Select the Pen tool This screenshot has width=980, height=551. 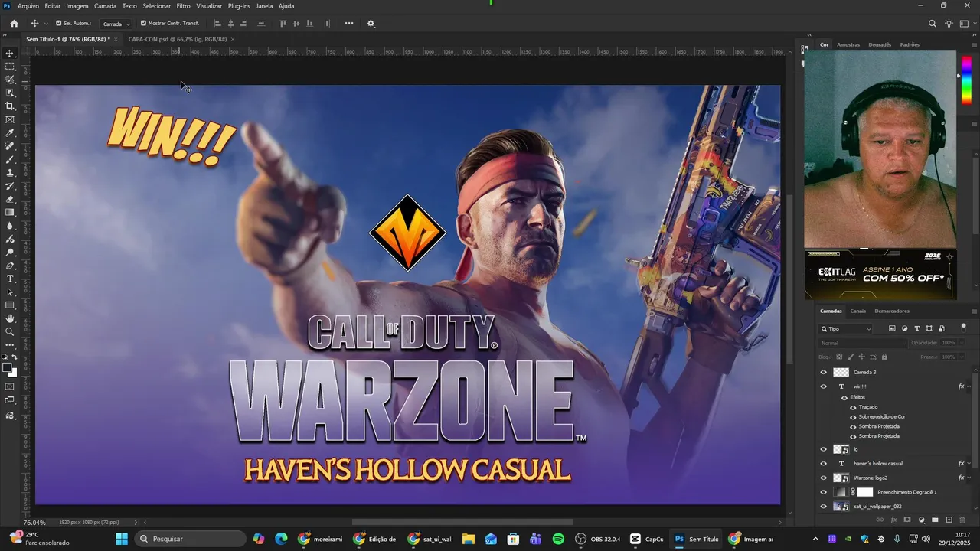point(10,266)
